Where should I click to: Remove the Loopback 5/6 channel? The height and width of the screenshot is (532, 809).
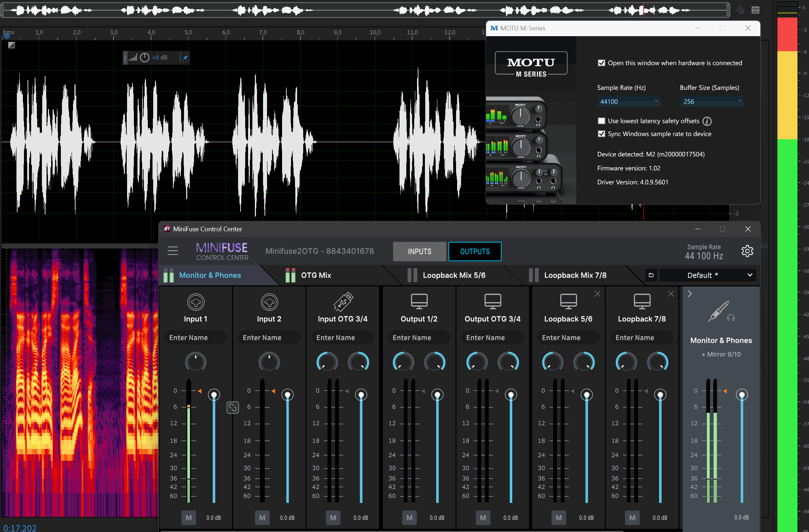597,294
